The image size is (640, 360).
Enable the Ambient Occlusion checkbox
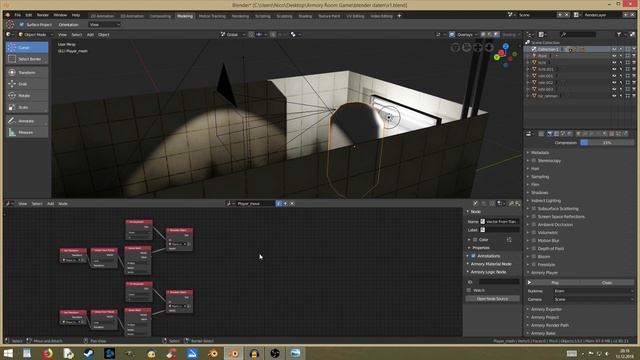coord(534,224)
